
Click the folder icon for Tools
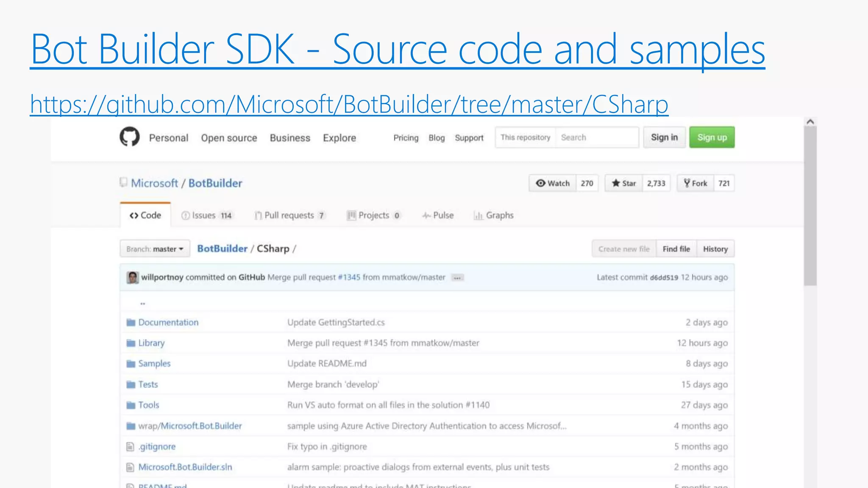pyautogui.click(x=131, y=405)
